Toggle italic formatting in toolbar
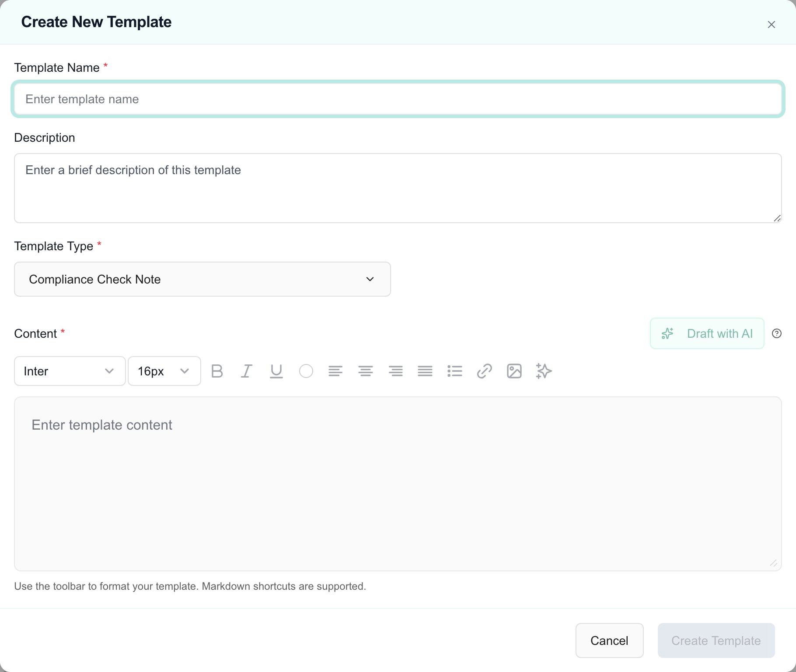Image resolution: width=796 pixels, height=672 pixels. [x=247, y=371]
